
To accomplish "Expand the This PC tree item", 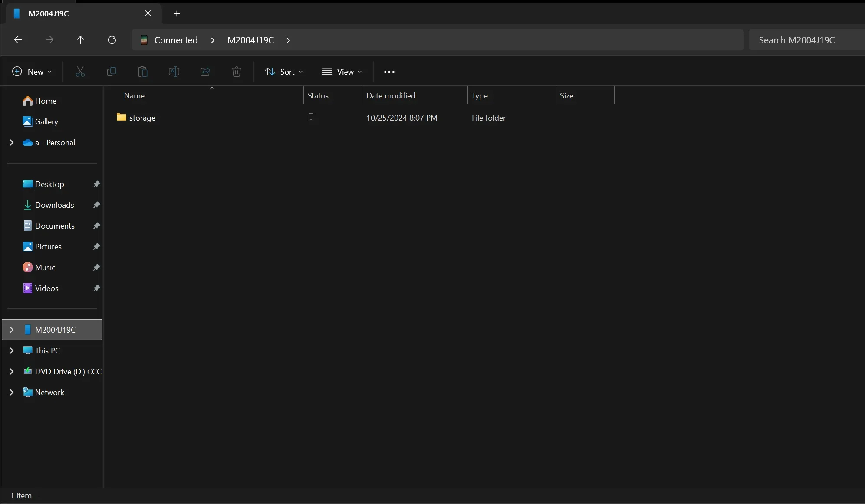I will tap(11, 350).
